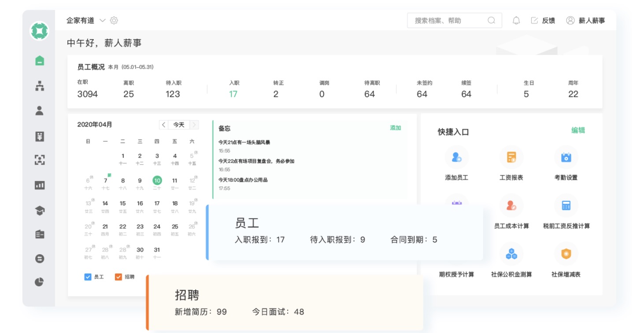Click the 待入职 123 stat

click(x=173, y=89)
